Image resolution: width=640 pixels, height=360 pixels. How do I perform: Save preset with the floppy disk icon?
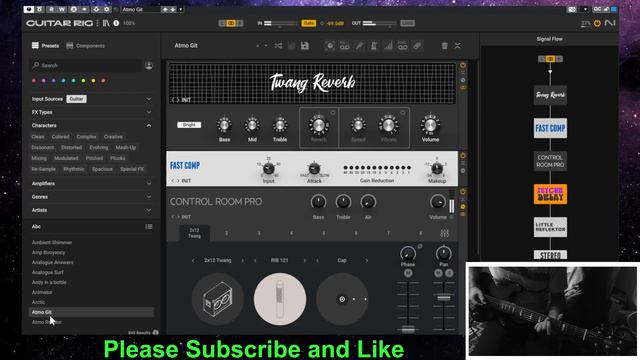point(305,46)
